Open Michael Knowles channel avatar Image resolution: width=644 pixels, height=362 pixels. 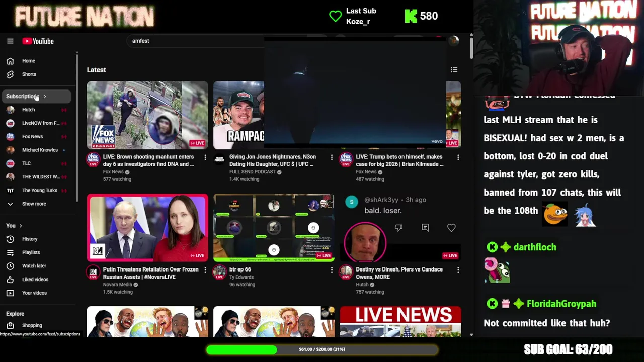pos(10,150)
